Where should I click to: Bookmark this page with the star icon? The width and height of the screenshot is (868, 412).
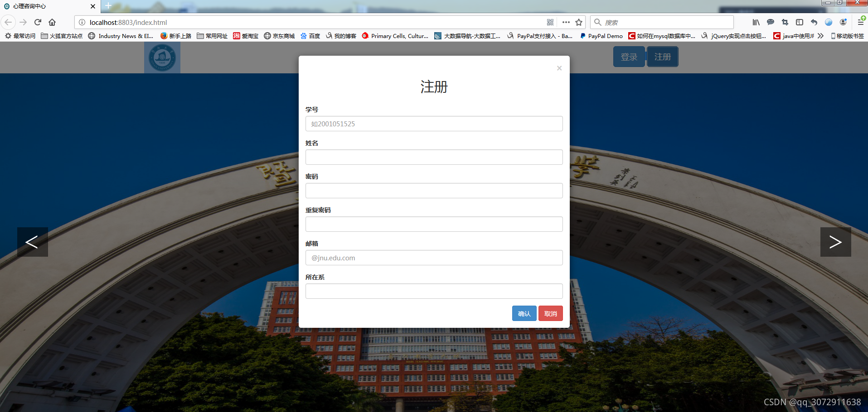(x=579, y=22)
